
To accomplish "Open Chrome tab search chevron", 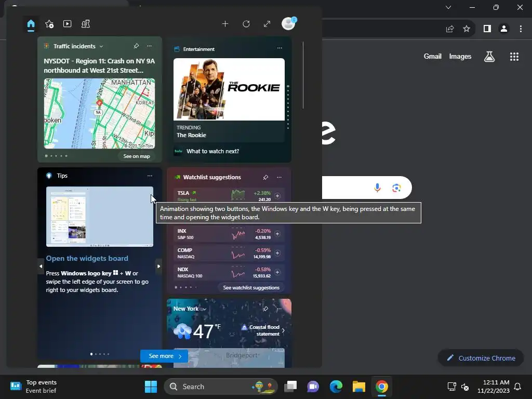I will 448,7.
